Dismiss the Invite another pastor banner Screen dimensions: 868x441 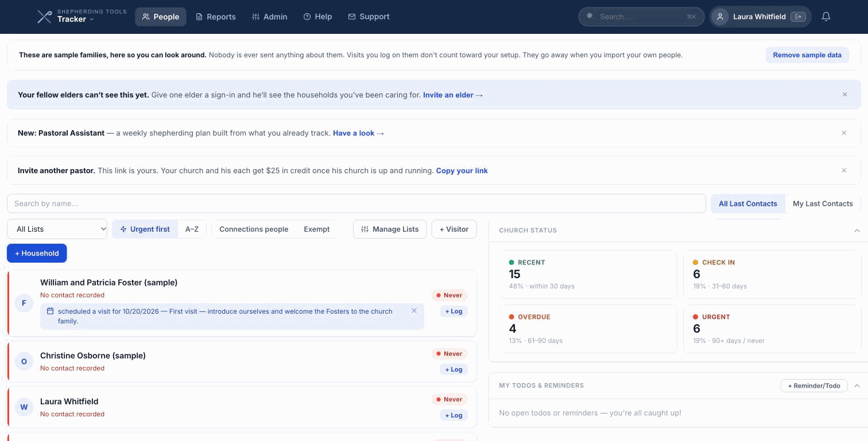tap(844, 170)
